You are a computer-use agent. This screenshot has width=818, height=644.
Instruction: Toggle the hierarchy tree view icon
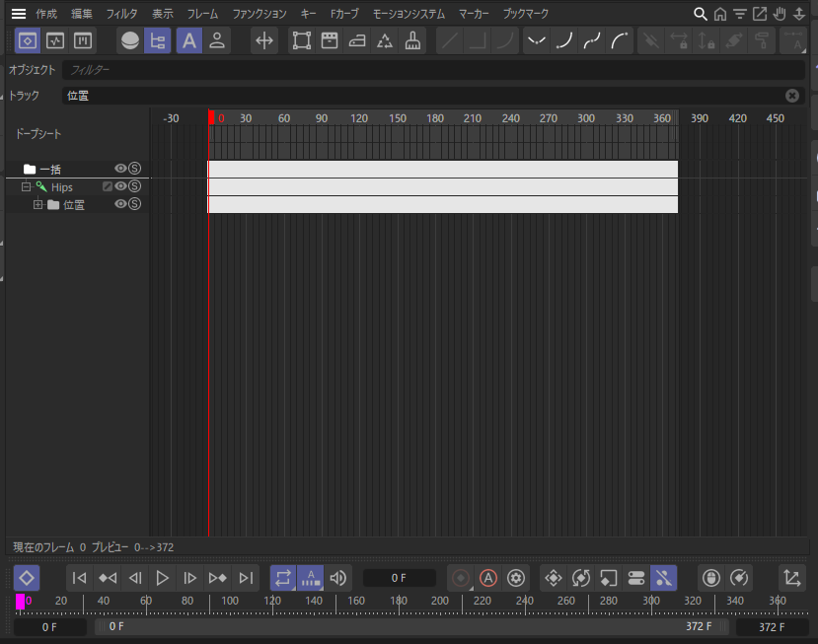point(158,40)
